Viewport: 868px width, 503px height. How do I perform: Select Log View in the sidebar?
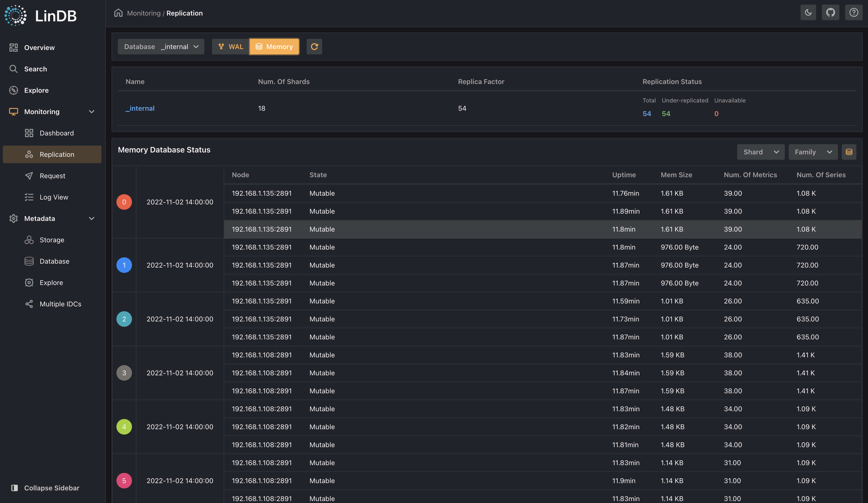[54, 197]
